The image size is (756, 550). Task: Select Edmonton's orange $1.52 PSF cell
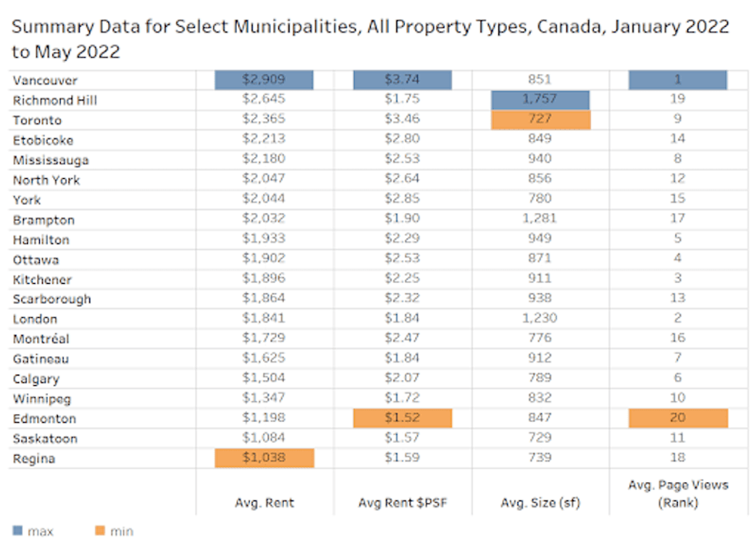click(x=402, y=418)
